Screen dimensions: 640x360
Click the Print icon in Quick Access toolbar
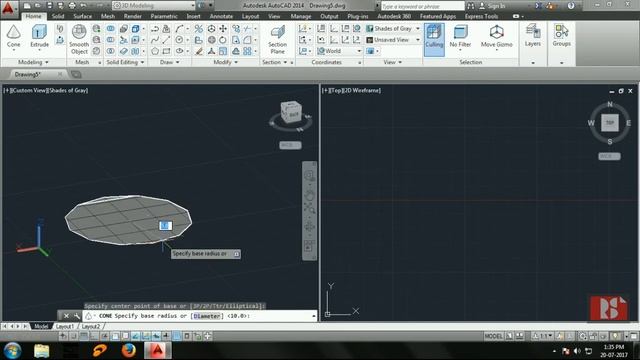tap(72, 6)
